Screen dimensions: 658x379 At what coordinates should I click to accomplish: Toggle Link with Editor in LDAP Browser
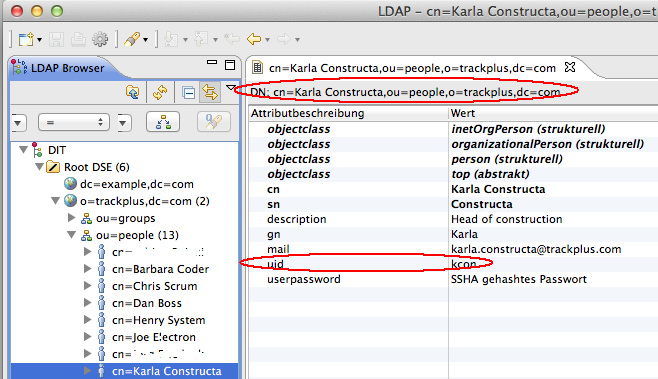pyautogui.click(x=210, y=92)
